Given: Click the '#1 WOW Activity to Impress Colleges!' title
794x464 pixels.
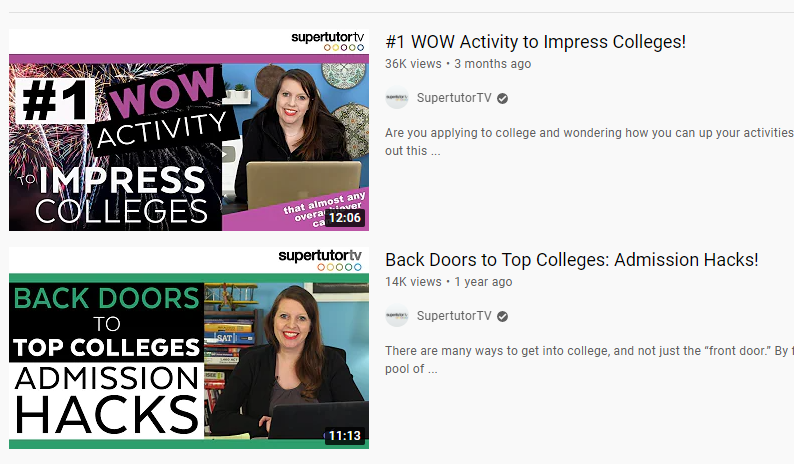Looking at the screenshot, I should [x=535, y=42].
